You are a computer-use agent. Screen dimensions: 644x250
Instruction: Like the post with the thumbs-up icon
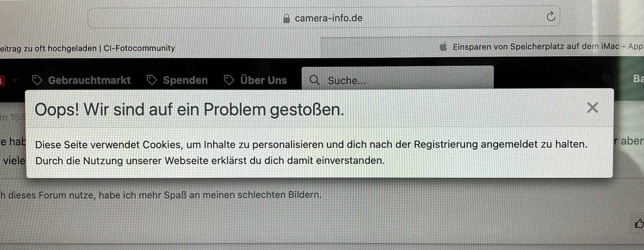tap(639, 223)
